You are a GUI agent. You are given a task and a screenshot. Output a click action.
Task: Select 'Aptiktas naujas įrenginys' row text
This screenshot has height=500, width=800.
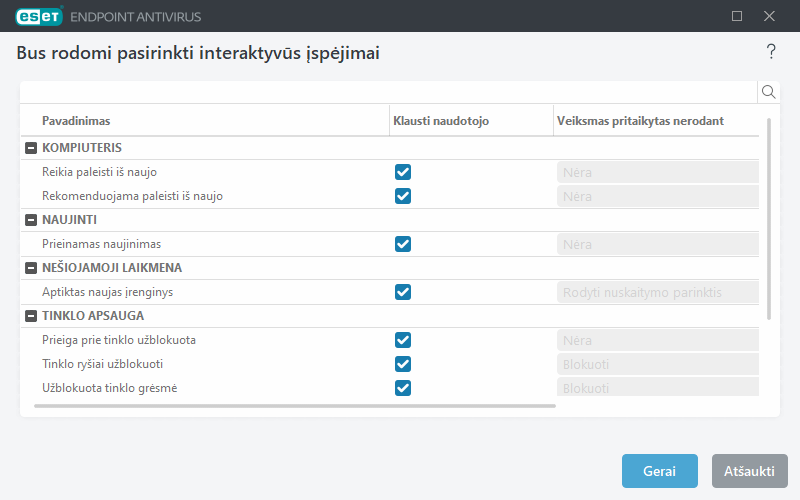point(107,292)
